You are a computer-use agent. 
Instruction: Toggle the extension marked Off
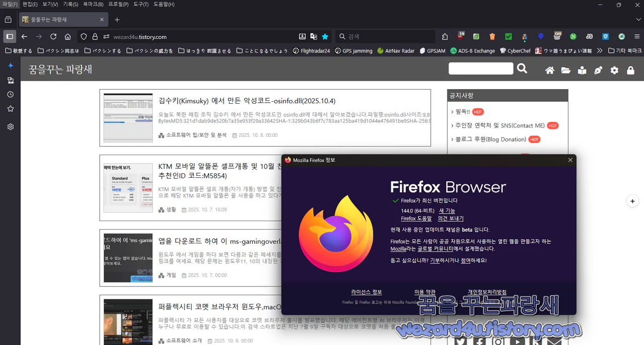click(x=557, y=36)
